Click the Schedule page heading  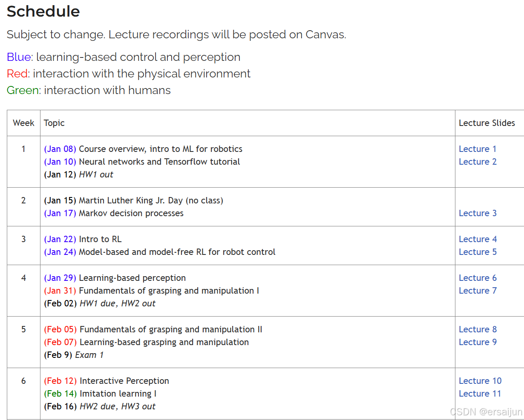click(x=43, y=11)
